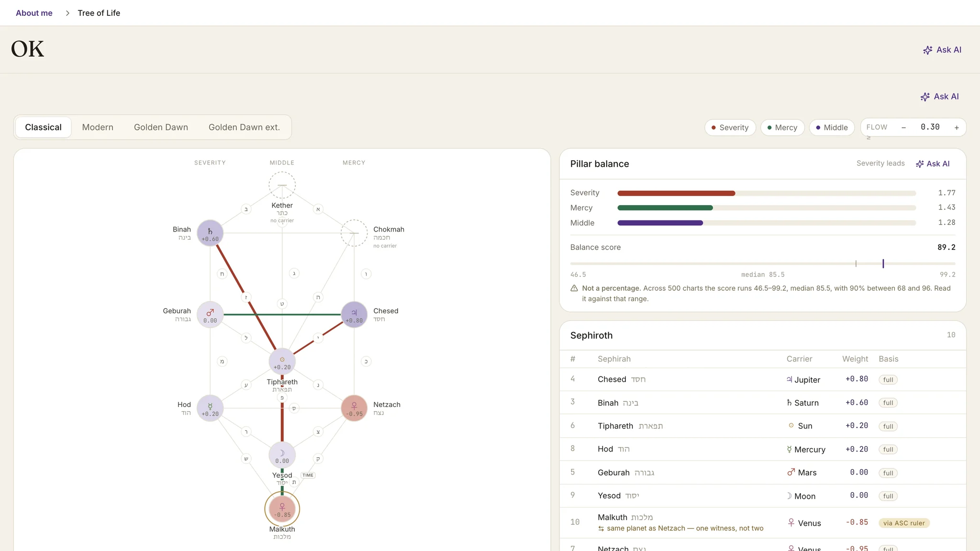The height and width of the screenshot is (551, 980).
Task: Increase the flow threshold with plus
Action: [x=957, y=127]
